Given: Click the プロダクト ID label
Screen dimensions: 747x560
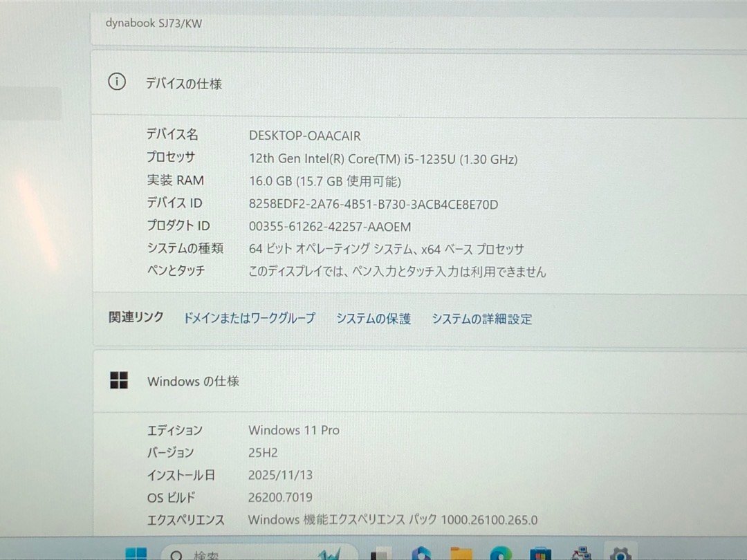Looking at the screenshot, I should pos(178,225).
